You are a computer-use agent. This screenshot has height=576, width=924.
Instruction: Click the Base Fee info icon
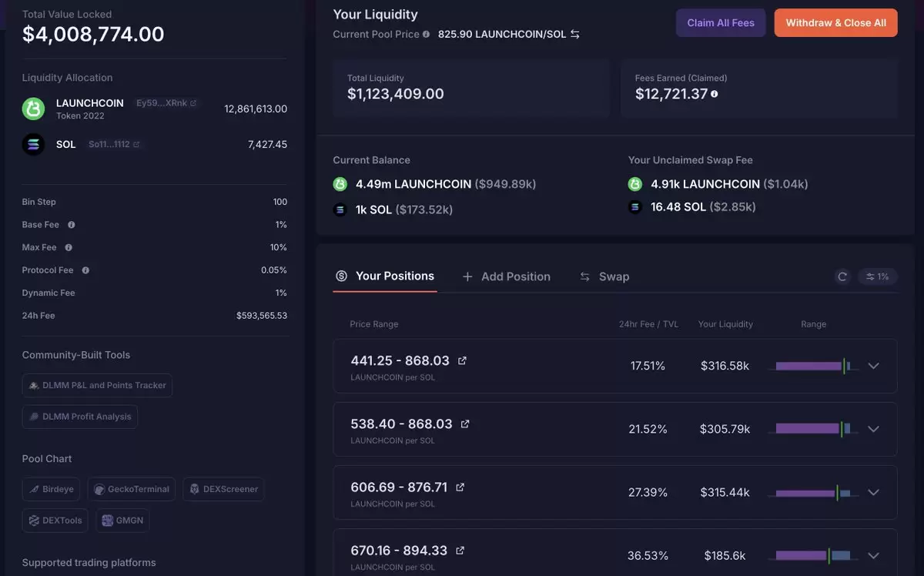click(72, 225)
